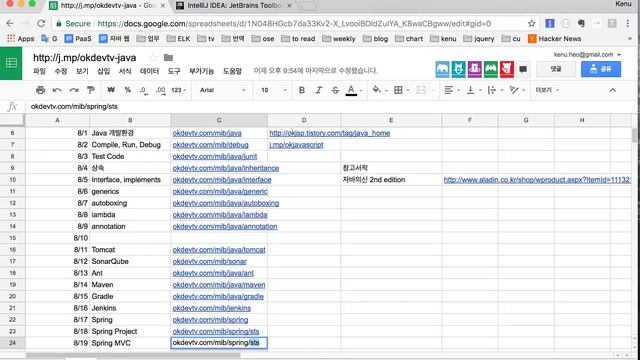Open the 123 number format dropdown
The height and width of the screenshot is (360, 640).
(x=178, y=90)
